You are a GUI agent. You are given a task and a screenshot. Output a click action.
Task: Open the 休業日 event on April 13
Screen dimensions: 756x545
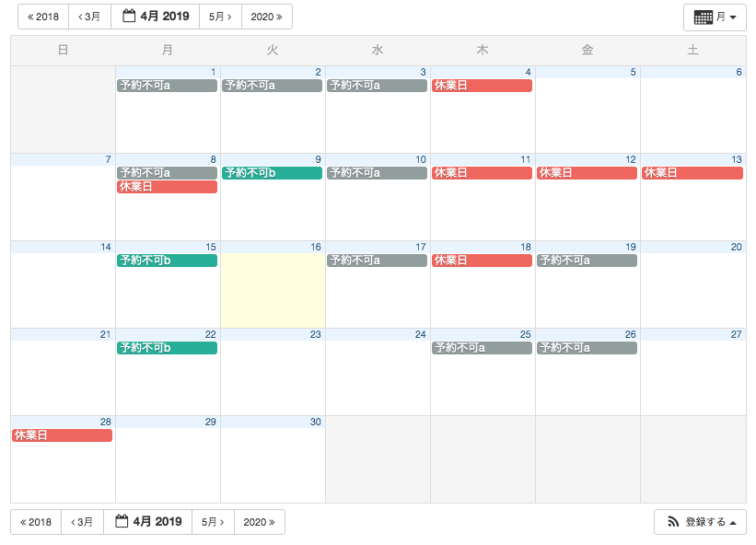[692, 173]
